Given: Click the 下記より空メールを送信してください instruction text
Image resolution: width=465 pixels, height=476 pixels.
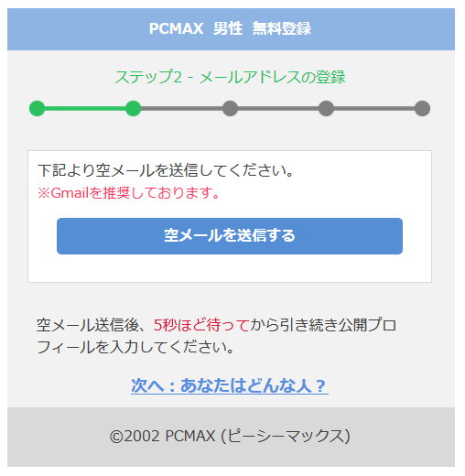Looking at the screenshot, I should pyautogui.click(x=166, y=170).
